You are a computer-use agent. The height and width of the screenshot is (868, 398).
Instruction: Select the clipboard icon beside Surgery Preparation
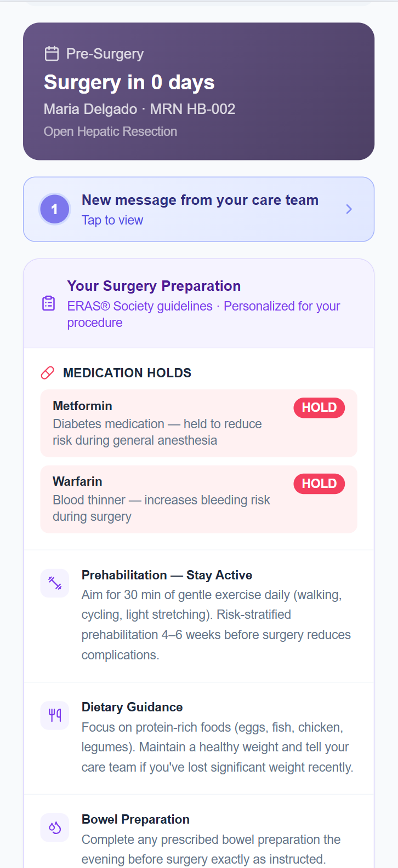[49, 302]
